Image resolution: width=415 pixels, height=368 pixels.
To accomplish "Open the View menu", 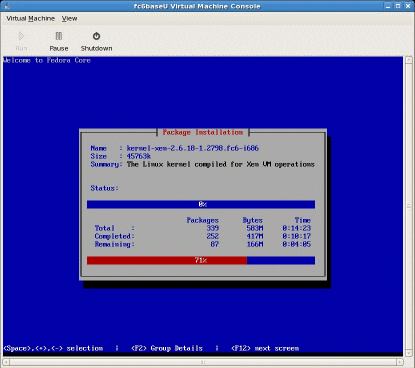I will (x=69, y=19).
